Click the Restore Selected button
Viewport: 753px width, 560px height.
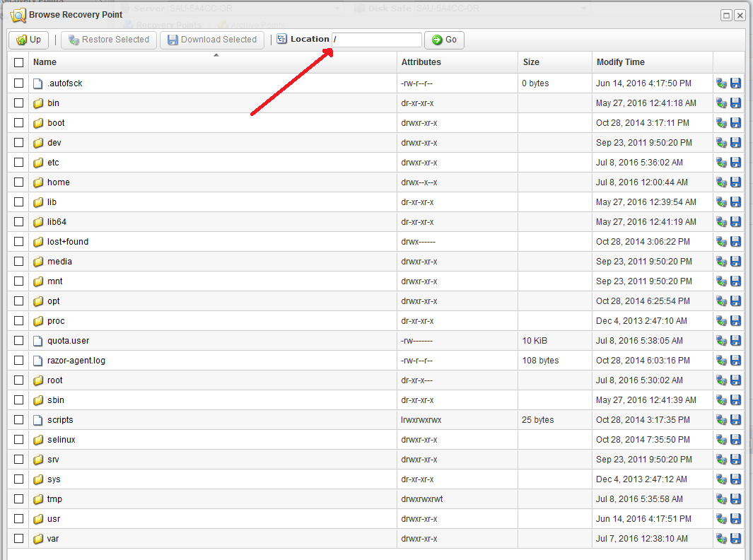click(x=108, y=40)
